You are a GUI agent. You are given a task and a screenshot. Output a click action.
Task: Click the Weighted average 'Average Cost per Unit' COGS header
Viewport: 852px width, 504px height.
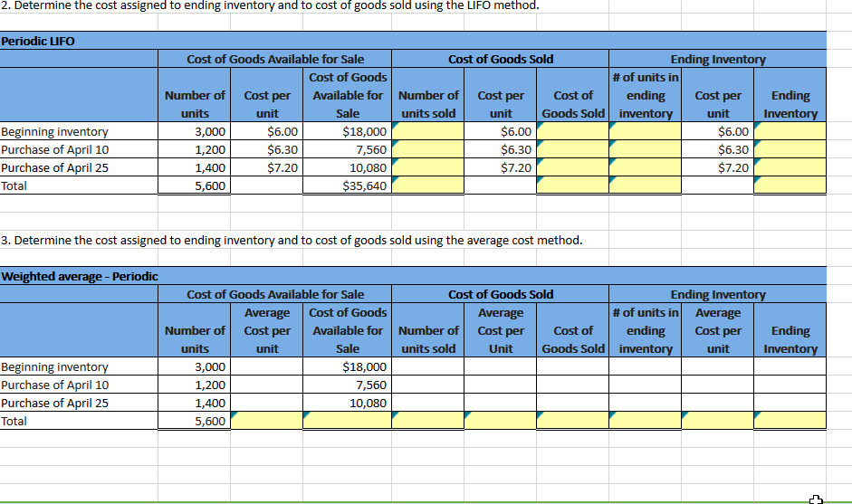tap(501, 330)
